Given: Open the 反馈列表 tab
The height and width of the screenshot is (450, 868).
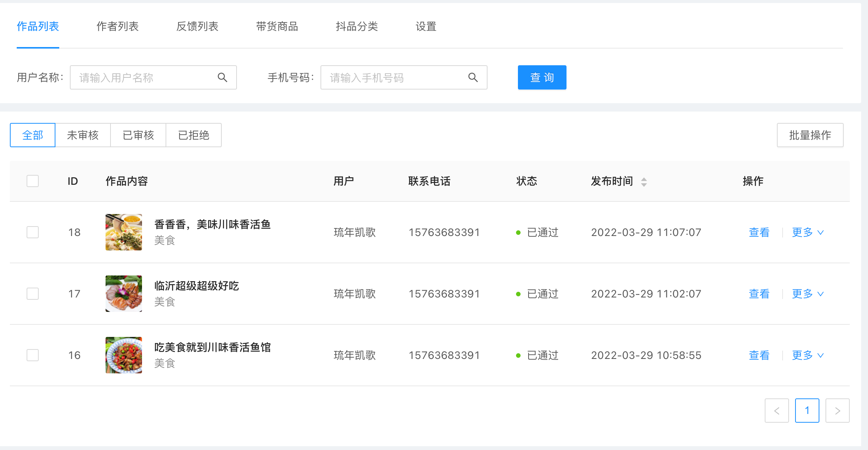Looking at the screenshot, I should tap(197, 26).
